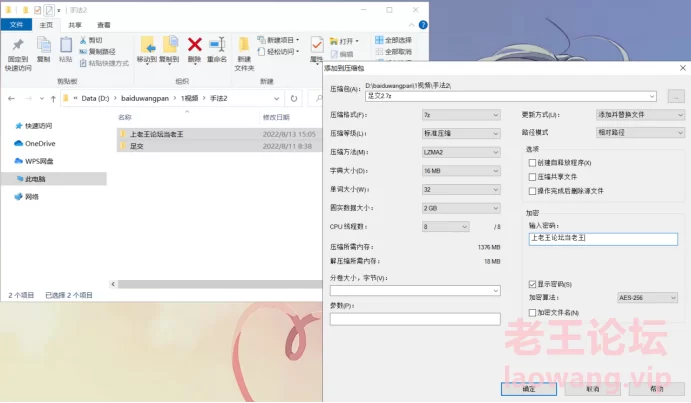Click the OK (确定) button
Image resolution: width=691 pixels, height=403 pixels.
[x=528, y=389]
